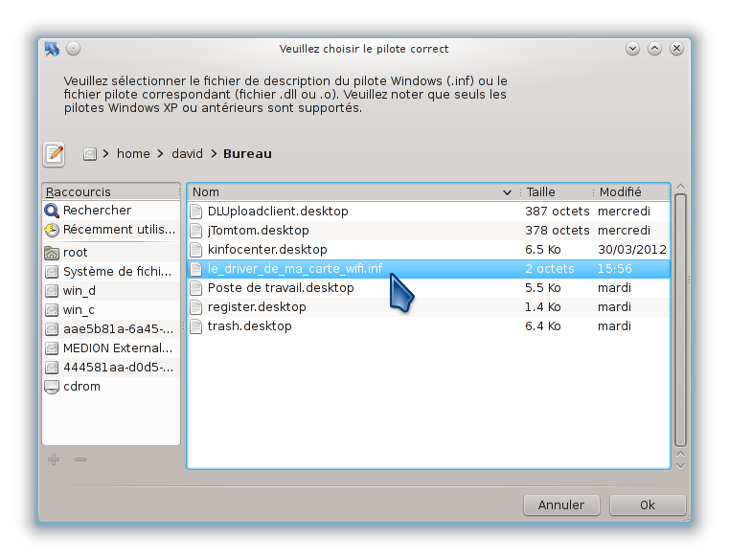729x560 pixels.
Task: Click the edit path pencil icon
Action: 54,154
